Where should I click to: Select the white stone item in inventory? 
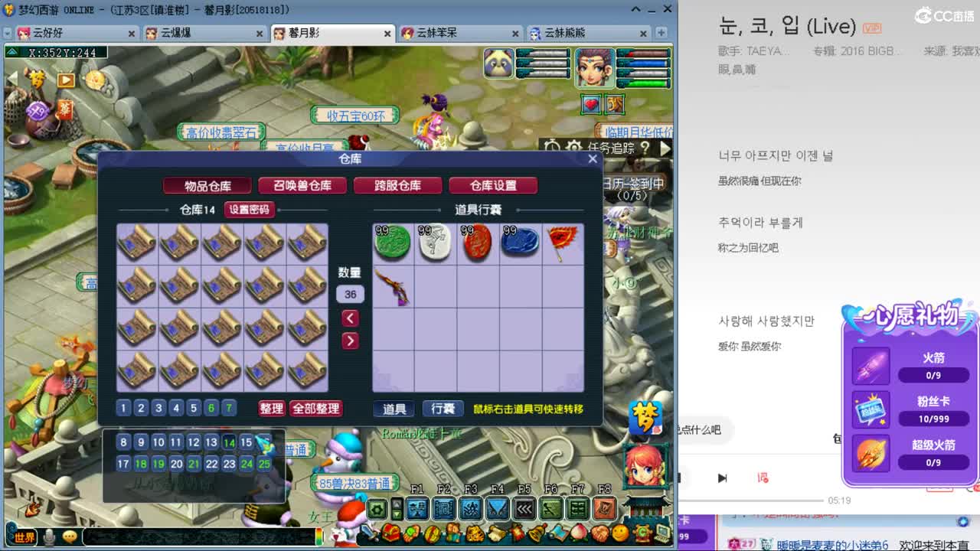click(x=435, y=244)
